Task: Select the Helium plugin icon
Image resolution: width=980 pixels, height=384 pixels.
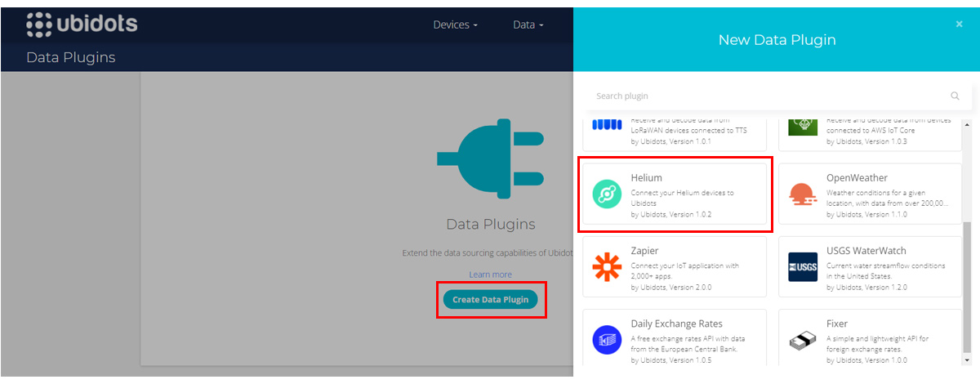Action: (607, 194)
